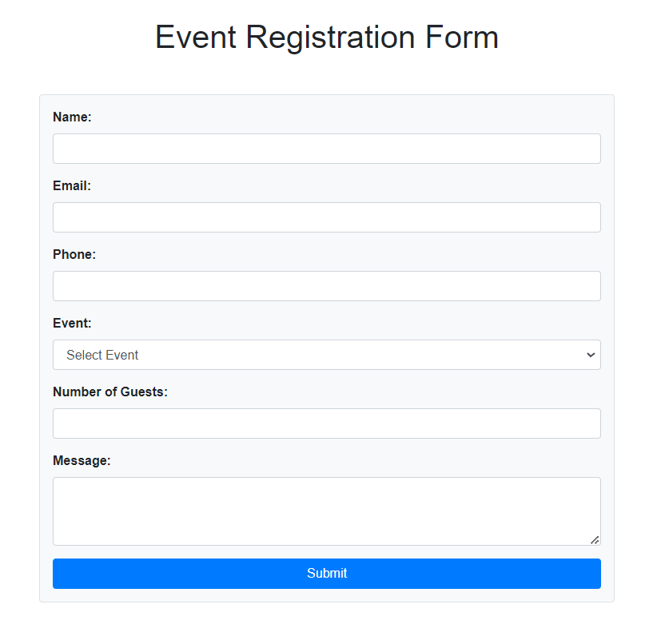Click the white margin beneath the form panel
The image size is (661, 644).
click(327, 623)
